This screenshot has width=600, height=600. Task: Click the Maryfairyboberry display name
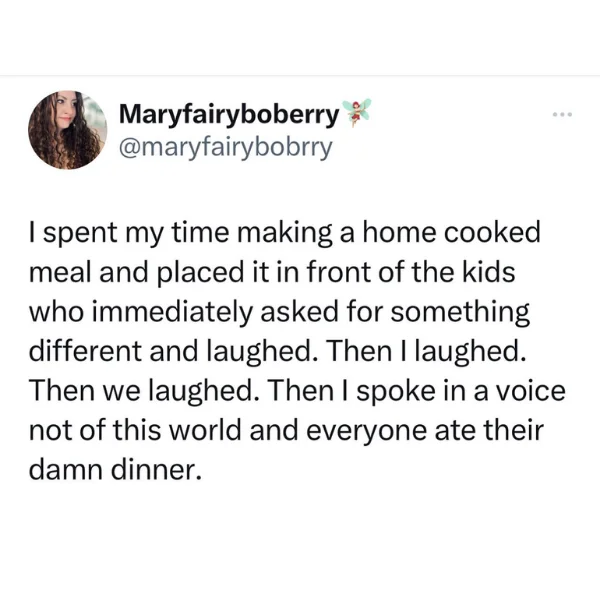(x=229, y=114)
